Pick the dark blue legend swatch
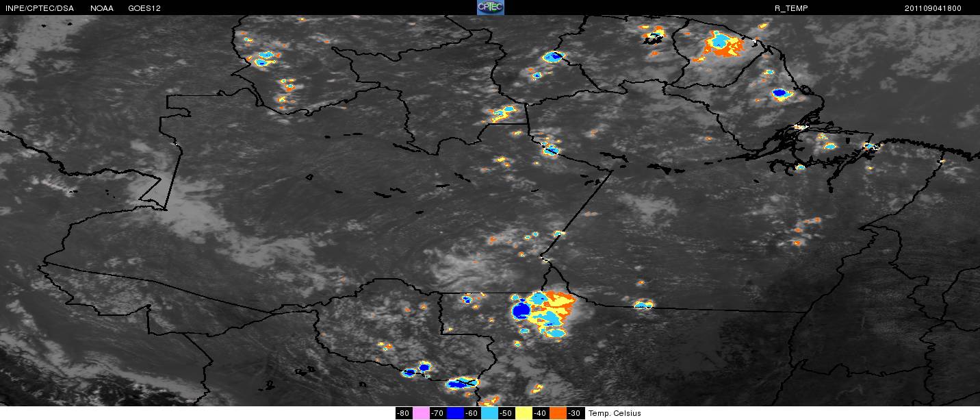Image resolution: width=980 pixels, height=420 pixels. (x=455, y=413)
